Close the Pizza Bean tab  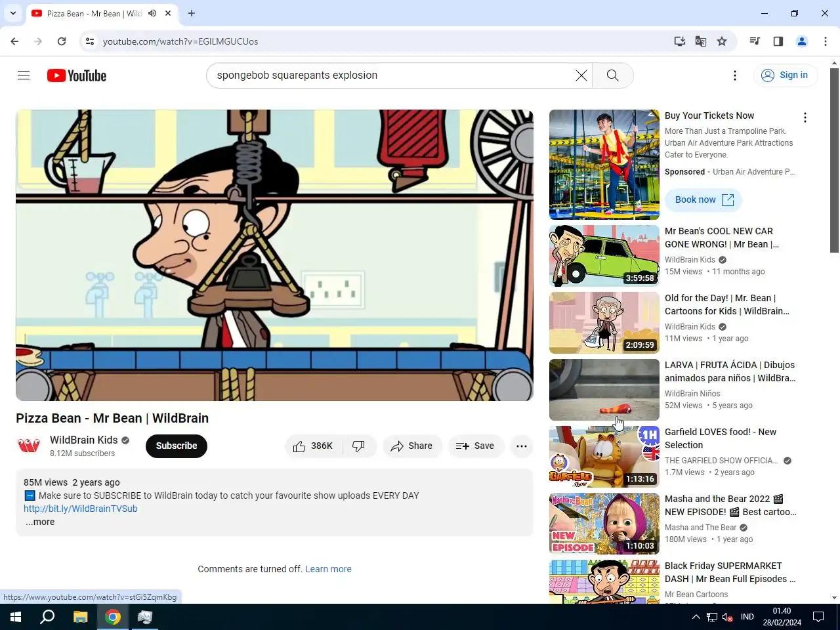pos(168,13)
